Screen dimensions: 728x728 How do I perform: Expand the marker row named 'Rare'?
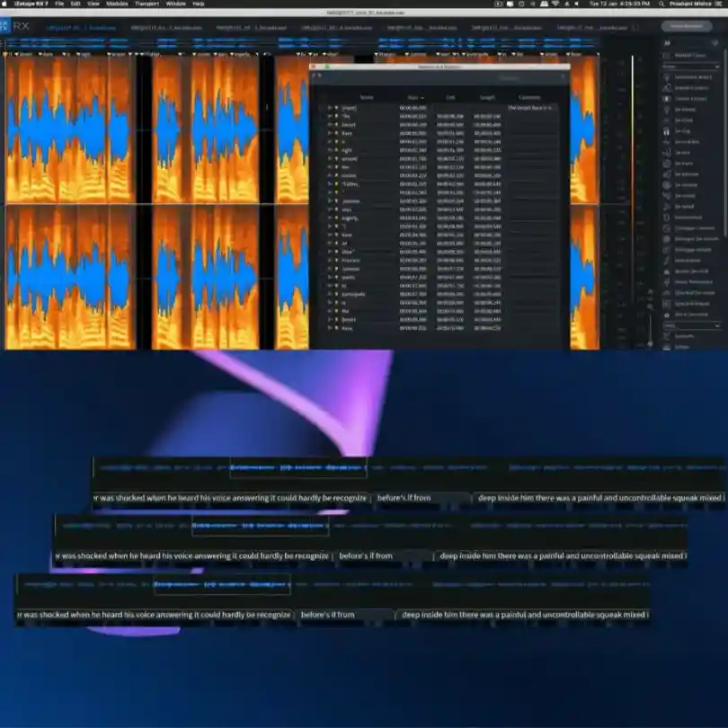pyautogui.click(x=329, y=131)
